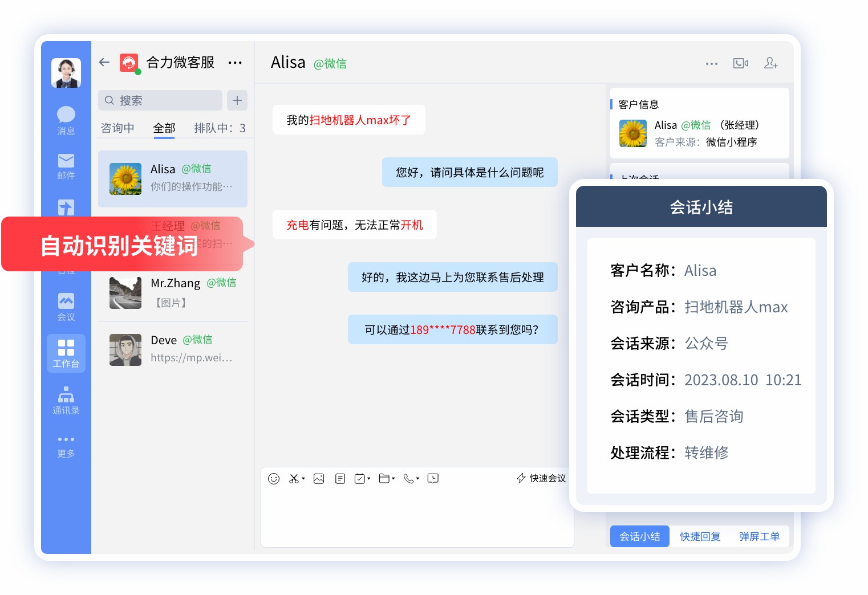Open 通讯录 contacts in the sidebar
The height and width of the screenshot is (595, 868).
(x=66, y=400)
